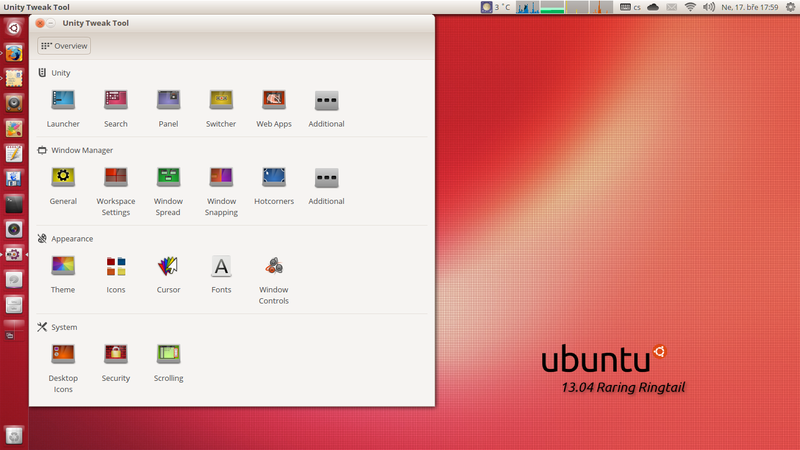The image size is (800, 450).
Task: Open the Fonts settings
Action: click(x=221, y=274)
